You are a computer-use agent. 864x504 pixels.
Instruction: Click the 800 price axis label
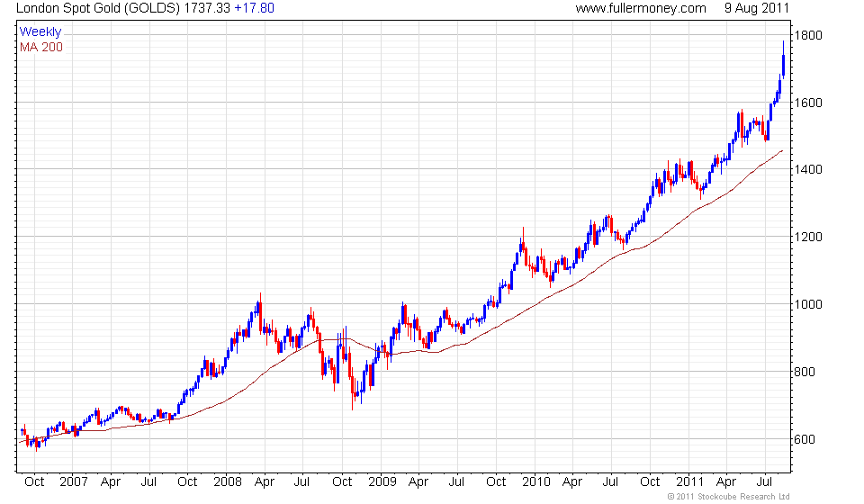805,372
